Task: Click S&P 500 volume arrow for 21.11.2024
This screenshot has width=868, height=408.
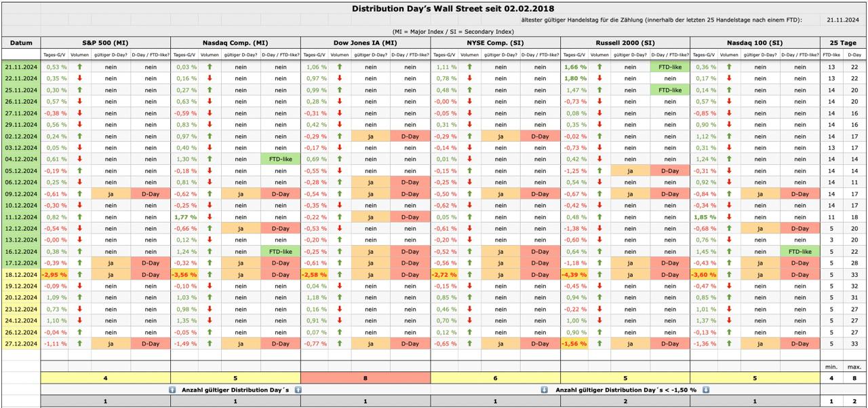Action: (79, 67)
